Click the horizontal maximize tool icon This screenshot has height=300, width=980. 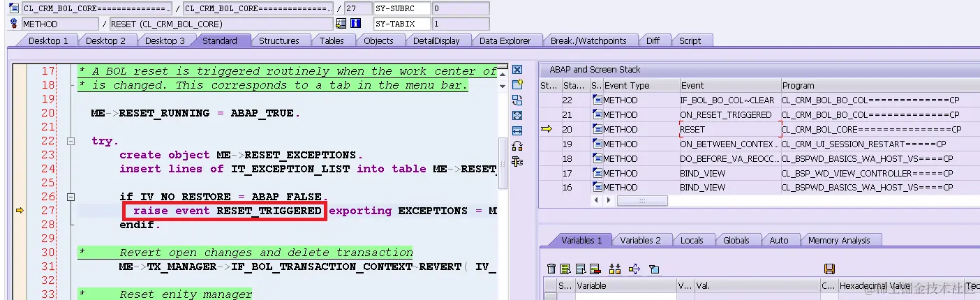(517, 130)
